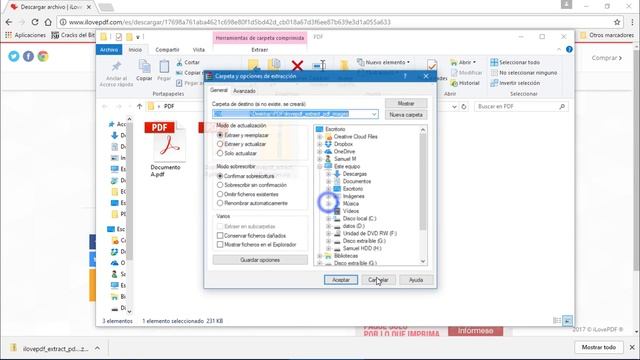
Task: Expand datos (D:) tree node
Action: pyautogui.click(x=329, y=226)
